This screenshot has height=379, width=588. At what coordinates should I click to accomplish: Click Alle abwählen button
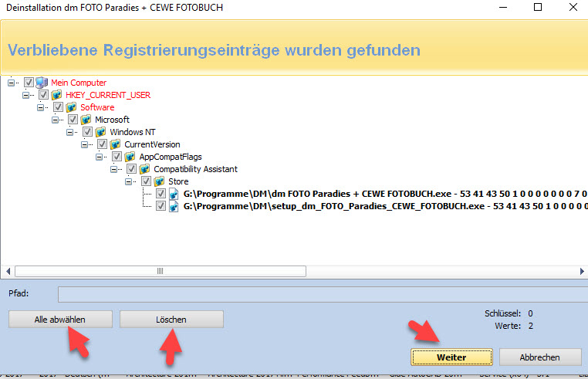pyautogui.click(x=60, y=320)
